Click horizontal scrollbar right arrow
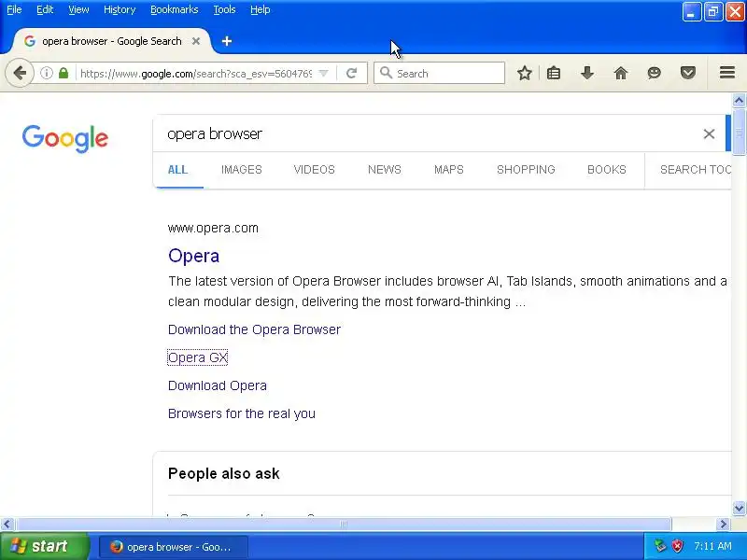This screenshot has height=560, width=747. (724, 525)
